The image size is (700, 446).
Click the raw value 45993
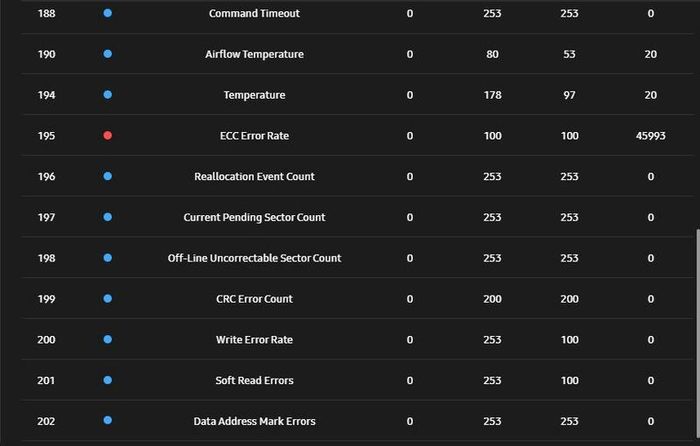tap(650, 136)
